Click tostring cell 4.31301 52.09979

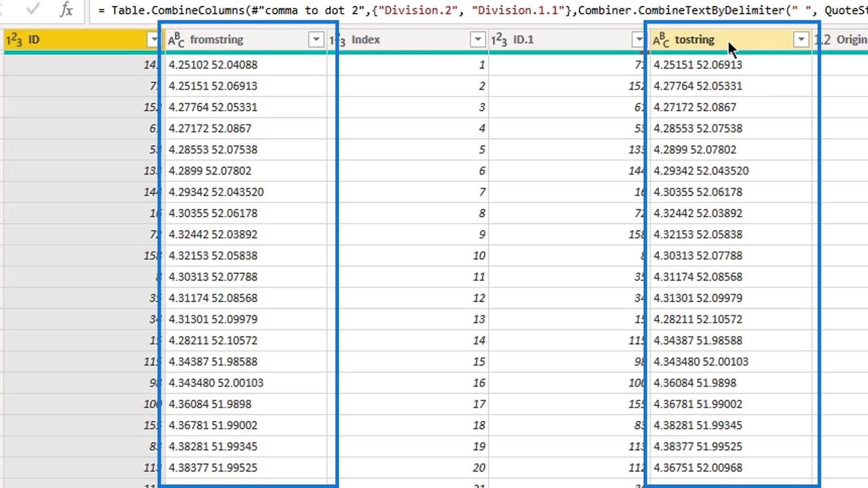730,298
